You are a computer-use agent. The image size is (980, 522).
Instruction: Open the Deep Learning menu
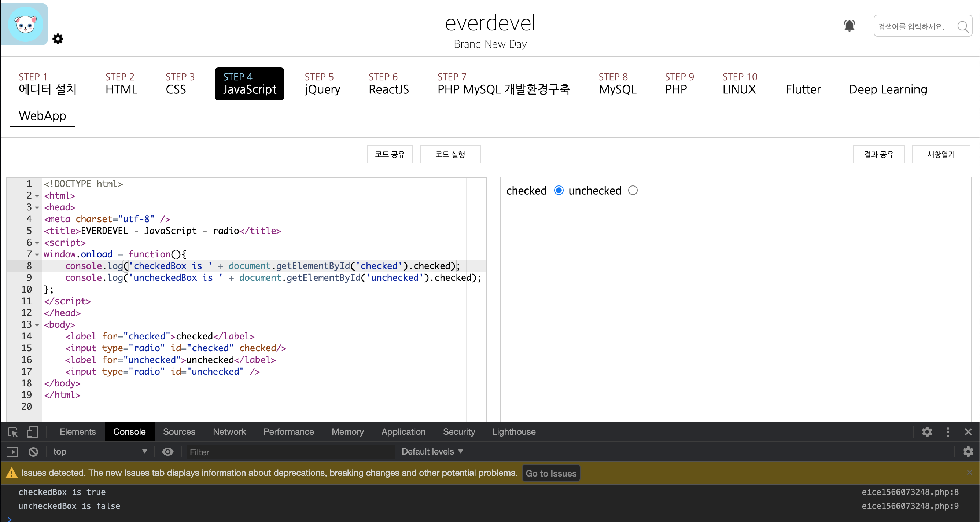(x=888, y=89)
